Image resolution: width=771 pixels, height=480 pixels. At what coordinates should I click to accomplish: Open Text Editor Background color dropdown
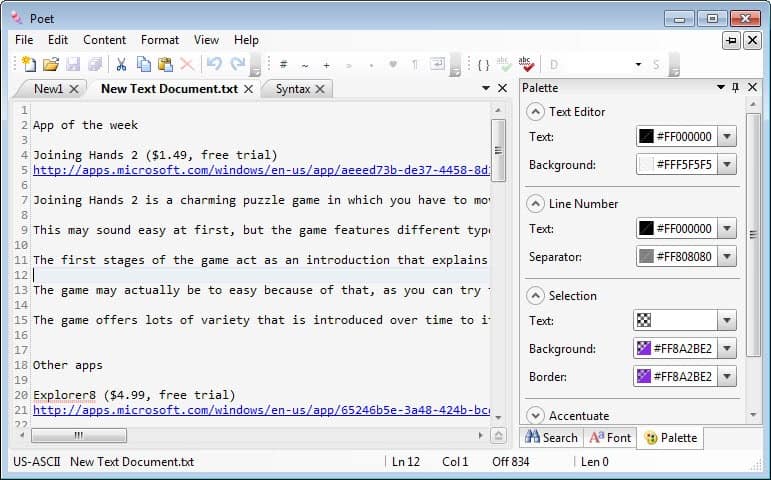[727, 165]
